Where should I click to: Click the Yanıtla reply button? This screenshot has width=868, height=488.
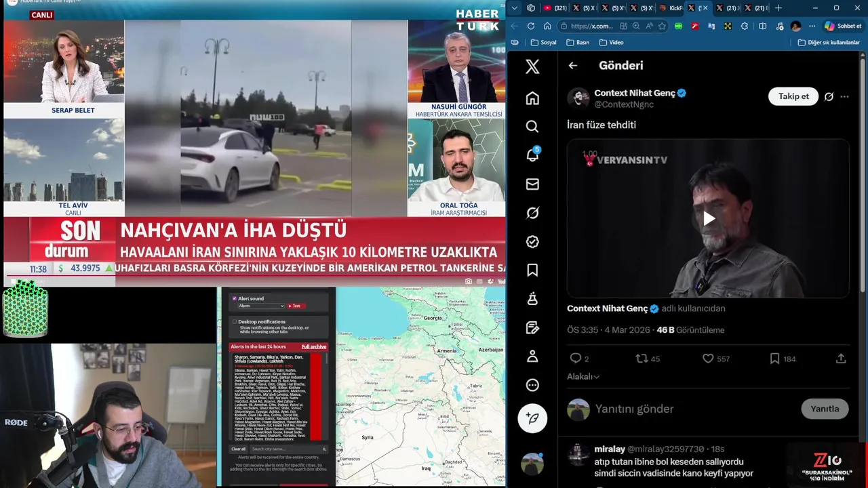(825, 409)
